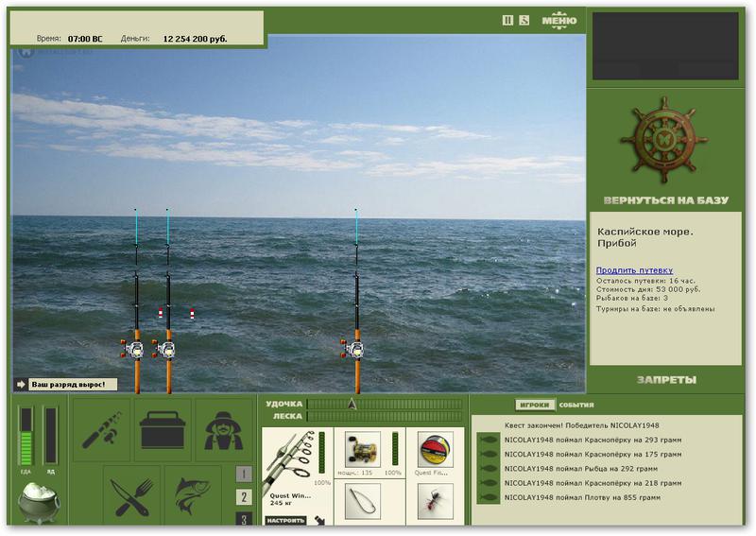756x536 pixels.
Task: Click the reel on the right-hand rod
Action: [353, 349]
